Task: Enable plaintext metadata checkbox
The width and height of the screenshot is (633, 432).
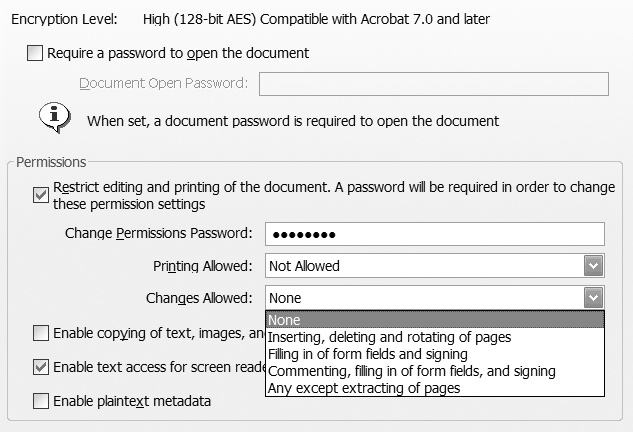Action: (x=41, y=402)
